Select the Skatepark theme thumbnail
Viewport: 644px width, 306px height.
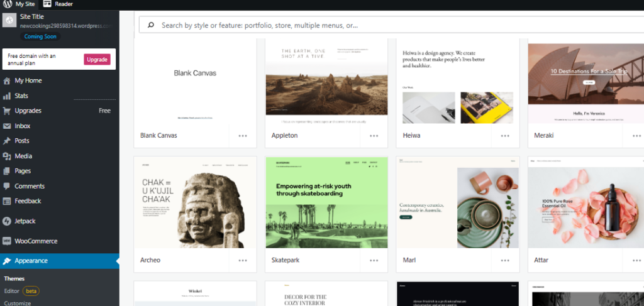click(x=326, y=202)
